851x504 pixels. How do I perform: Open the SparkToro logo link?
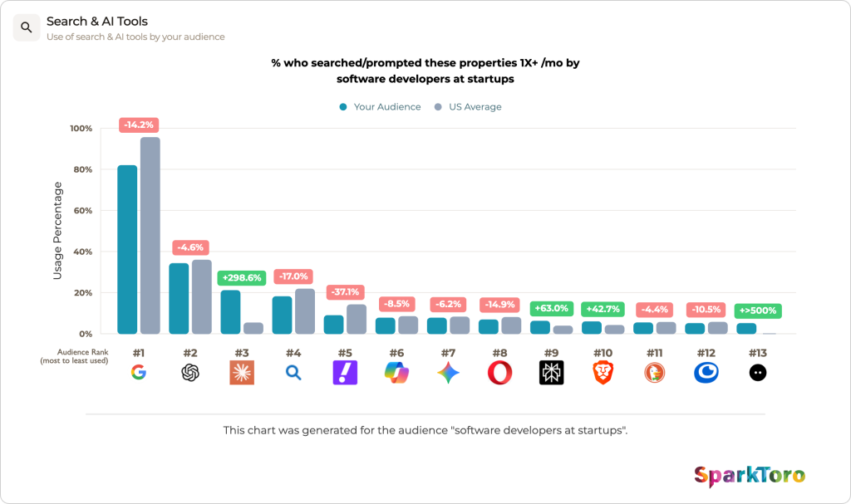[750, 476]
